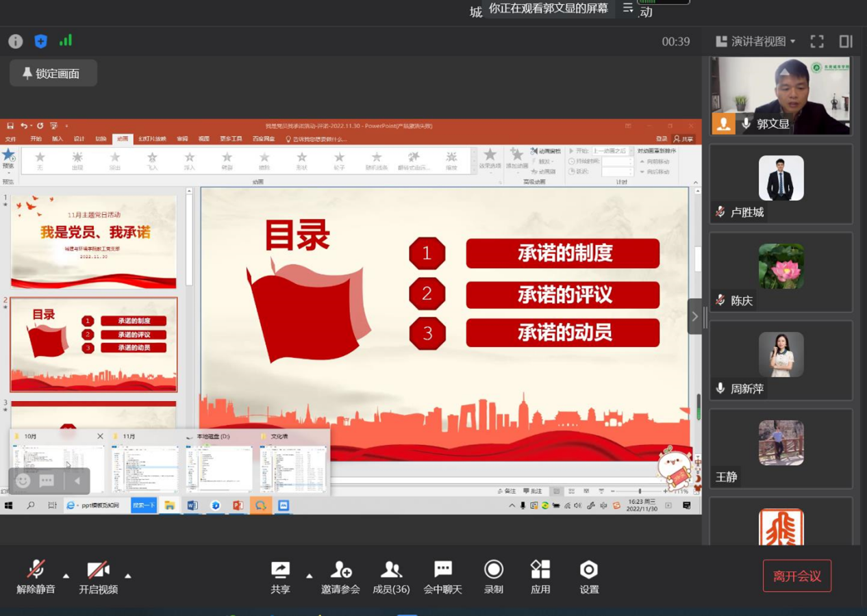Open emoji reactions smiley icon
The width and height of the screenshot is (867, 616).
(x=23, y=480)
